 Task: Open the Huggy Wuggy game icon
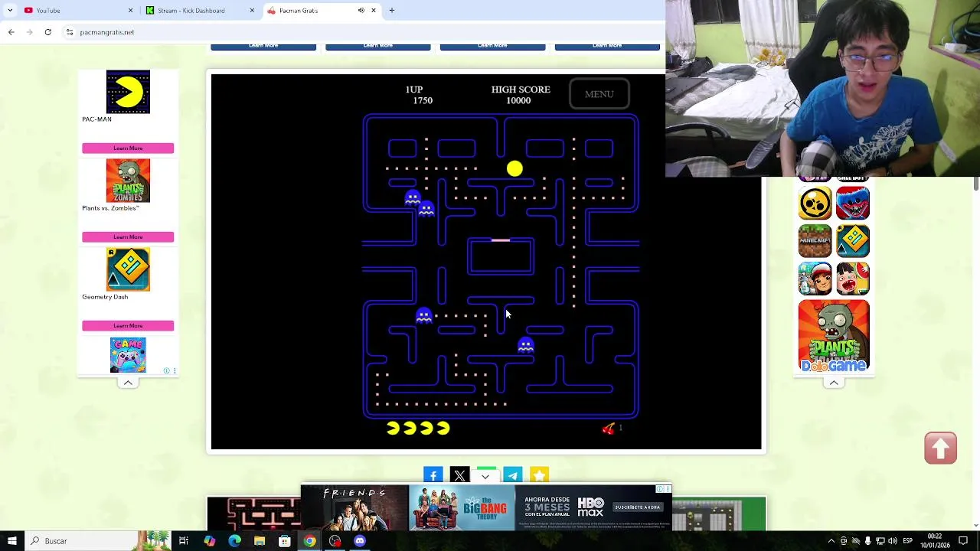(853, 203)
